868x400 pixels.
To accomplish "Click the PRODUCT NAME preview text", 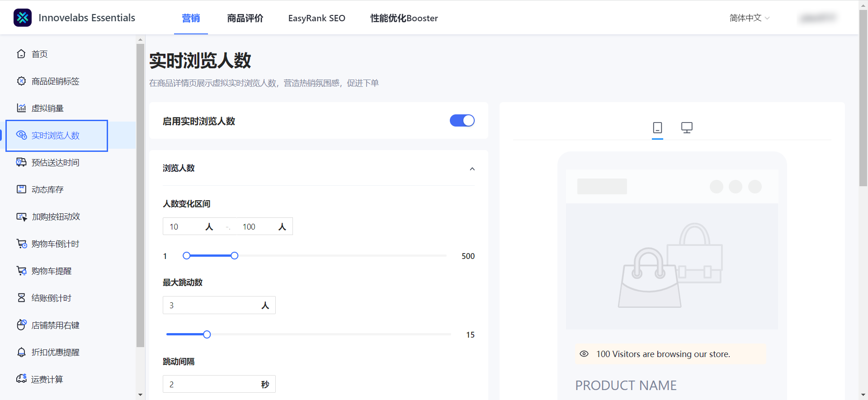I will tap(626, 386).
